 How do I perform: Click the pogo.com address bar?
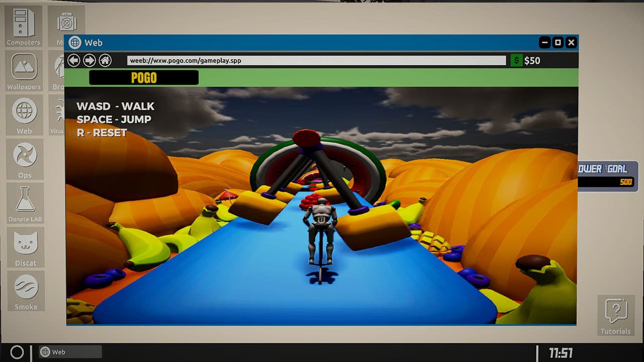pos(316,60)
